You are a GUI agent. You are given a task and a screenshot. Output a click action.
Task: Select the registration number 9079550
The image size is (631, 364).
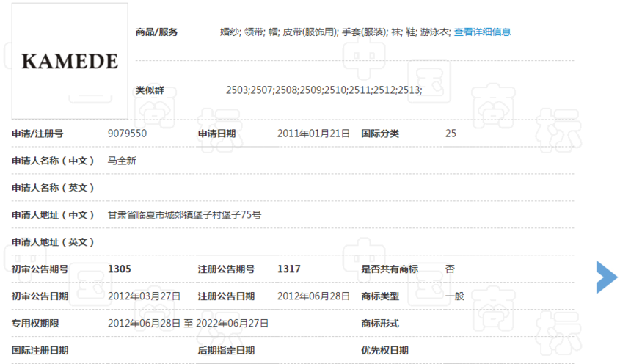127,134
